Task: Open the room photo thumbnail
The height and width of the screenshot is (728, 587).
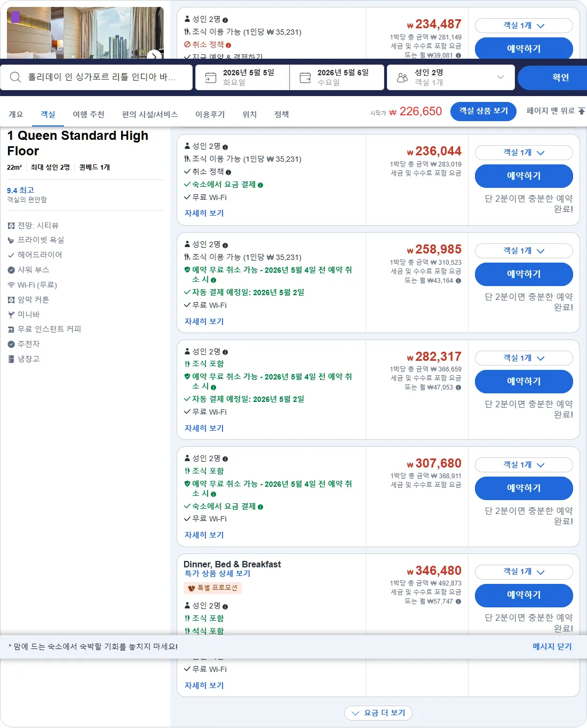Action: (x=85, y=33)
